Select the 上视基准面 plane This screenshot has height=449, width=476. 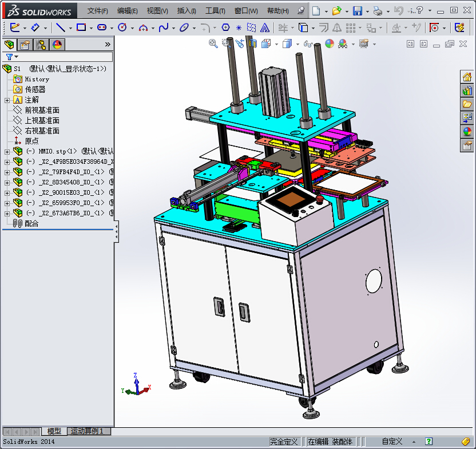[x=42, y=121]
